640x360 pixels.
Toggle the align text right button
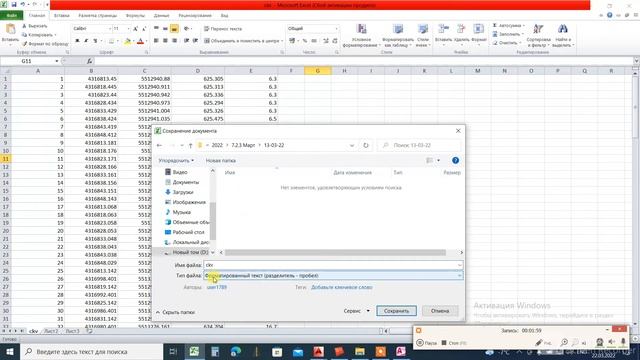coord(174,41)
